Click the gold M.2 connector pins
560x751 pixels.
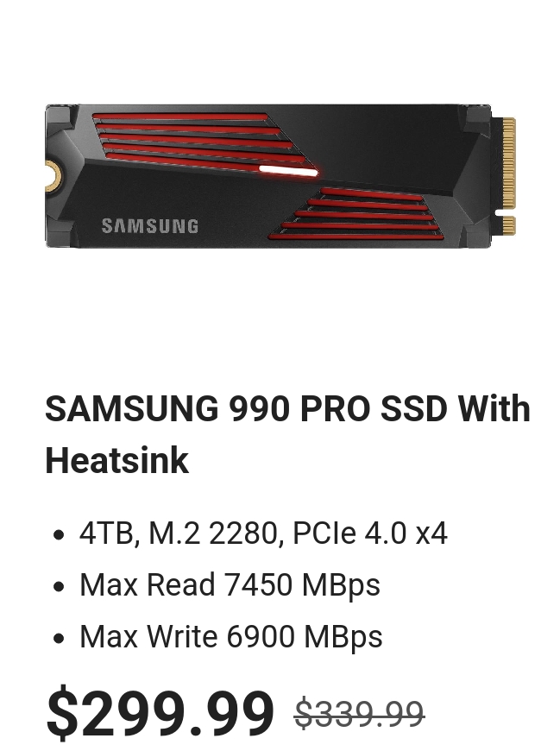508,176
